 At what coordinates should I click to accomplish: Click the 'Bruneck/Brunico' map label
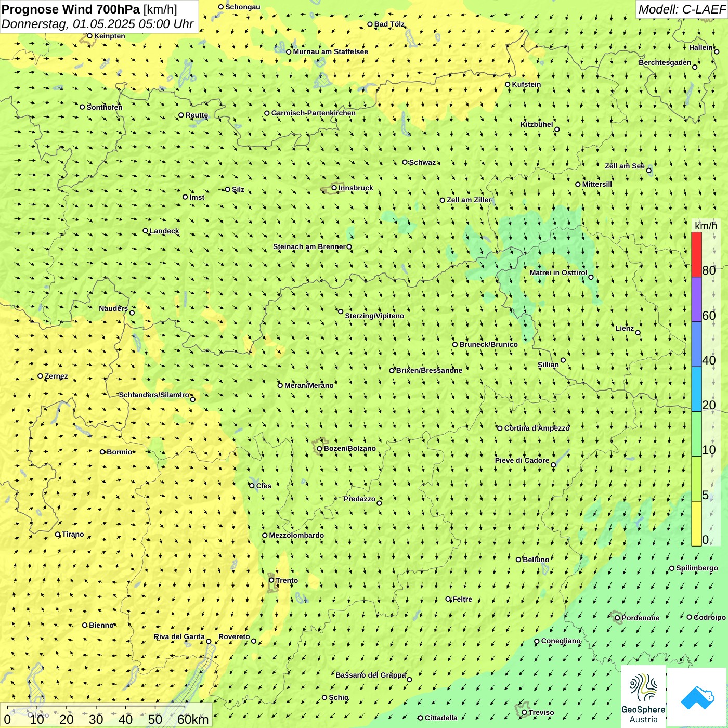(488, 344)
